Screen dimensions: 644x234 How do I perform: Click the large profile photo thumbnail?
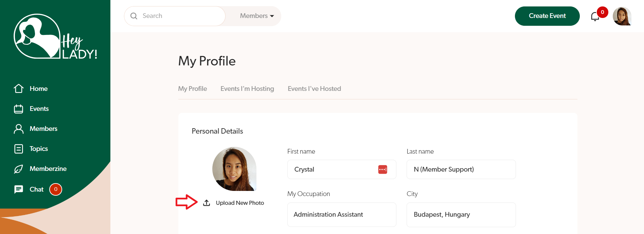[x=234, y=169]
